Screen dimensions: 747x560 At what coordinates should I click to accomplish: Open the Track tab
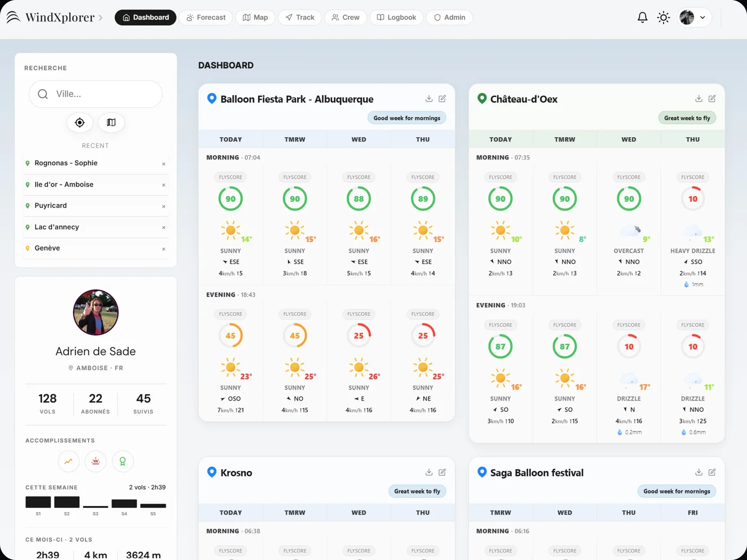[x=300, y=18]
